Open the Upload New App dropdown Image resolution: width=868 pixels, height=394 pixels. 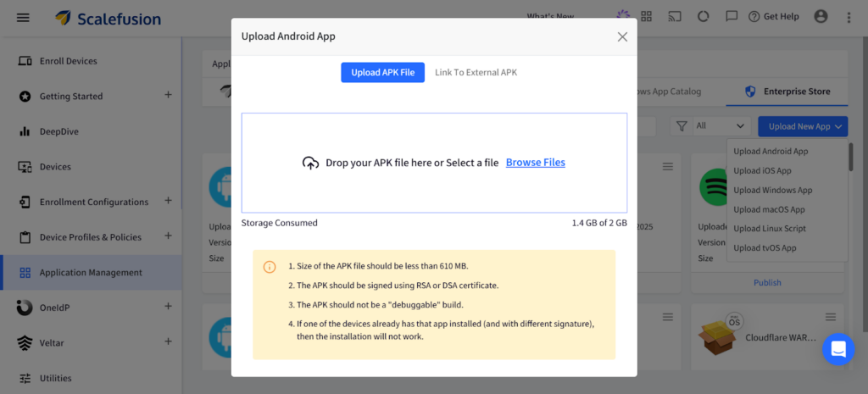[804, 126]
